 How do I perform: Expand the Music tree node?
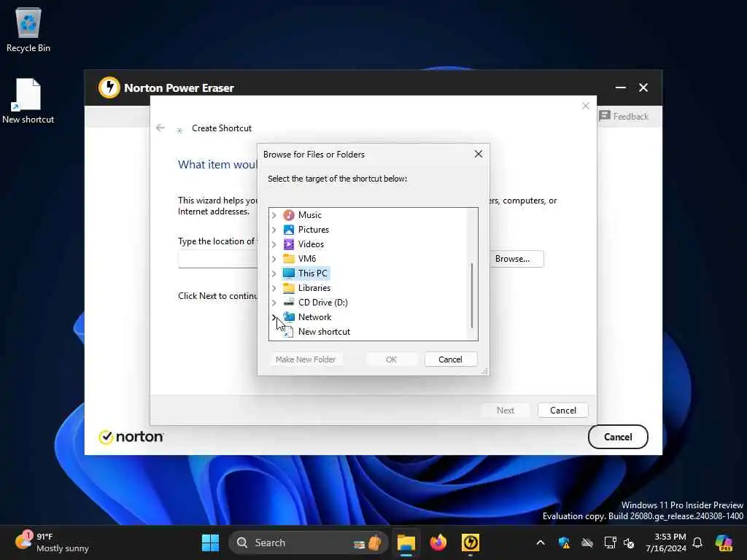click(x=274, y=215)
